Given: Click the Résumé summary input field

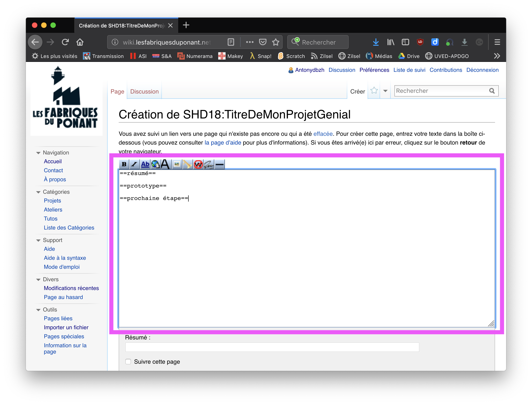Looking at the screenshot, I should point(272,347).
